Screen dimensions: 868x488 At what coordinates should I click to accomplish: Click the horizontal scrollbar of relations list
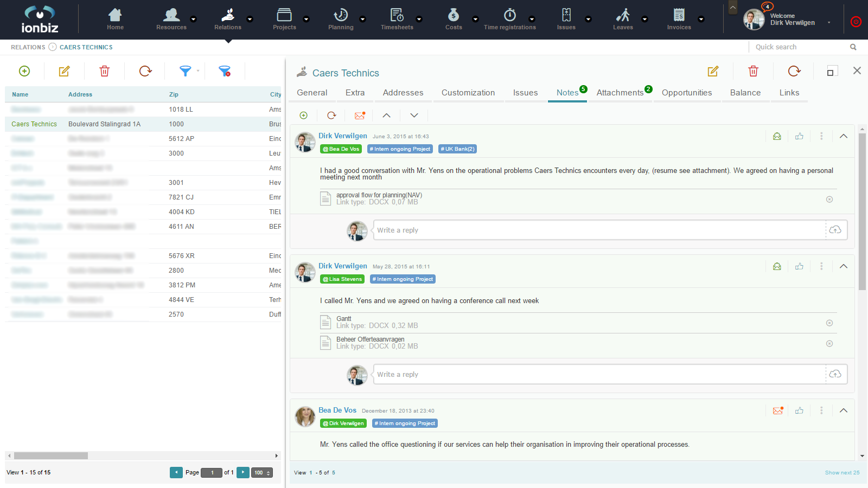(51, 456)
